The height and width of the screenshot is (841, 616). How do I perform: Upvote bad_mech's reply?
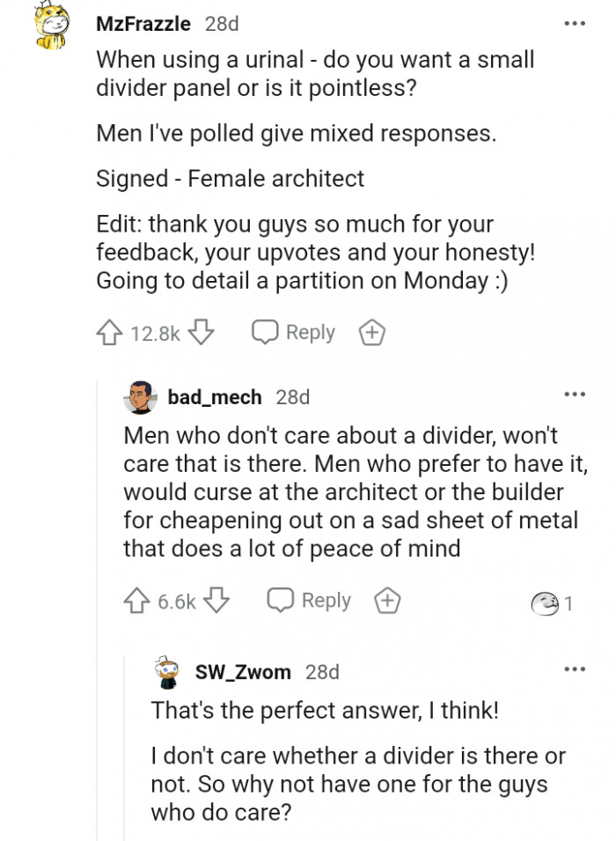(x=137, y=601)
